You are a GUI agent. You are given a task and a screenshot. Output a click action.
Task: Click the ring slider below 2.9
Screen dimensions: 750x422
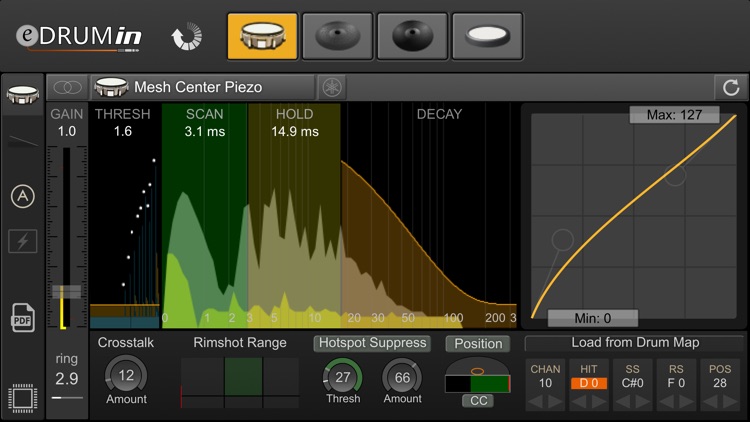tap(67, 398)
